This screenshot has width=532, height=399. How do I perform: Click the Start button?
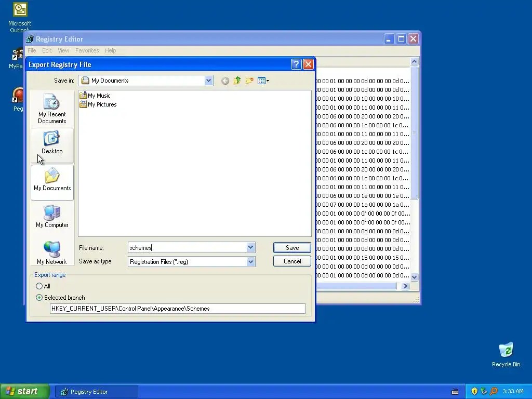pyautogui.click(x=24, y=392)
